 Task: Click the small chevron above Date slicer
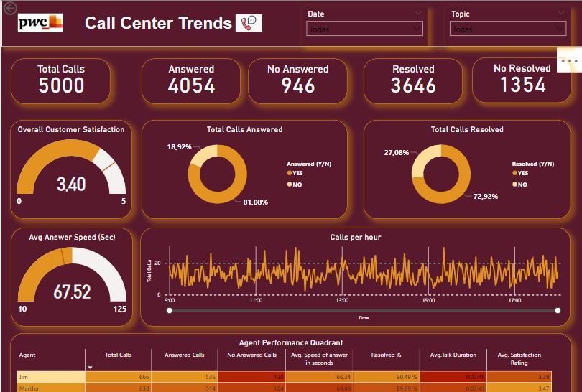tap(418, 13)
